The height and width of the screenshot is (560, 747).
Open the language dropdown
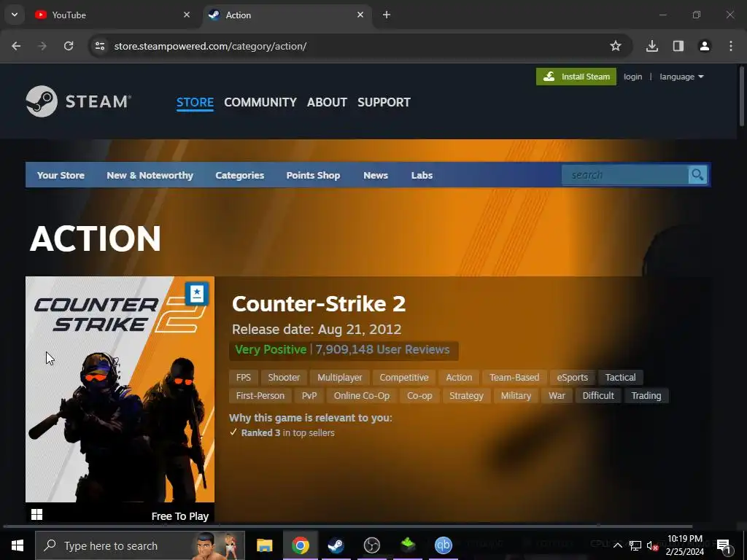(681, 77)
